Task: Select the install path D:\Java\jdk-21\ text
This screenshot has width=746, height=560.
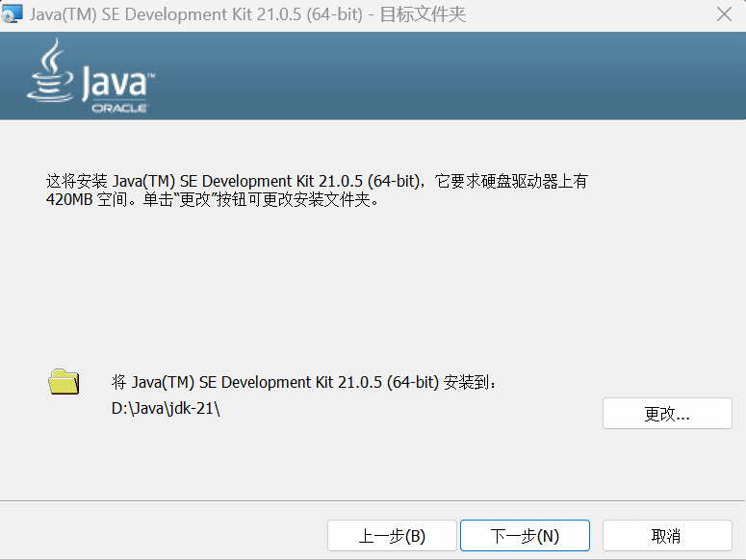Action: point(166,408)
